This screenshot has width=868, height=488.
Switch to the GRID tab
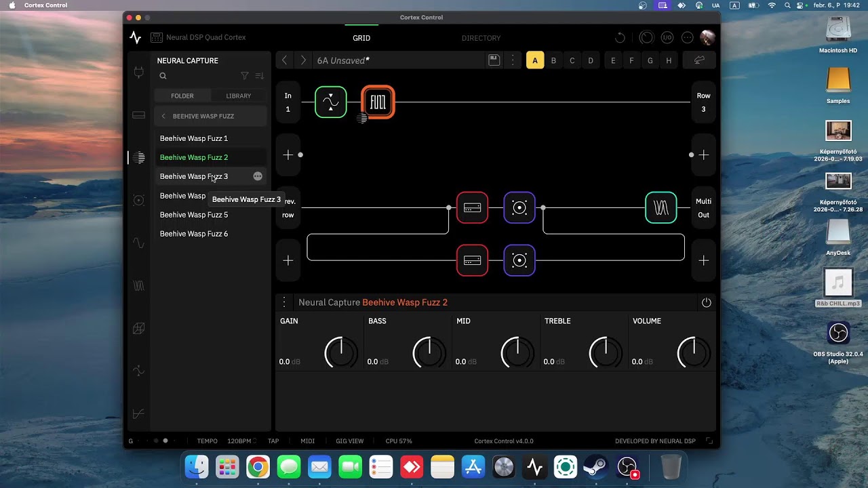click(x=361, y=38)
